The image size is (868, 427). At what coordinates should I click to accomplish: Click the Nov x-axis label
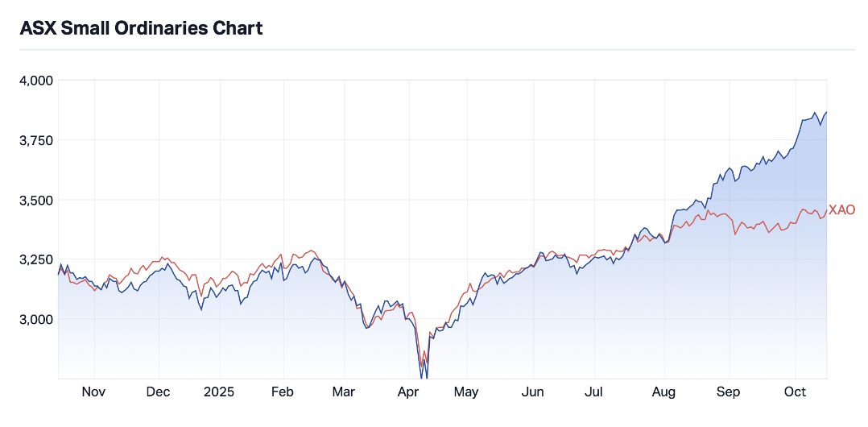[94, 392]
